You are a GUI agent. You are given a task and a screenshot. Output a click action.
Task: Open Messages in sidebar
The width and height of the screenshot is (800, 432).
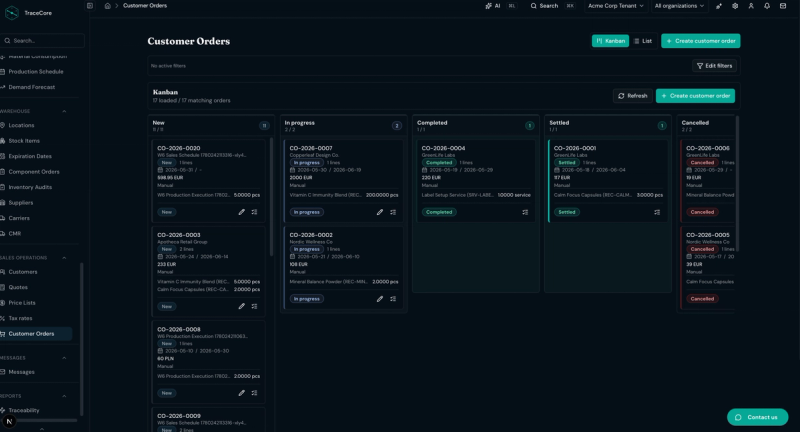[21, 372]
